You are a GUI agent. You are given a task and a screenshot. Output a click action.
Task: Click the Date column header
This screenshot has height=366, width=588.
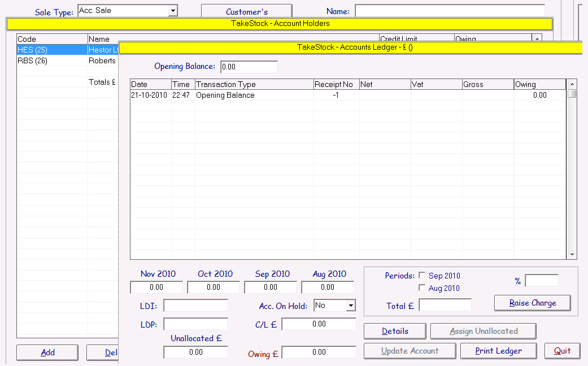[x=151, y=84]
